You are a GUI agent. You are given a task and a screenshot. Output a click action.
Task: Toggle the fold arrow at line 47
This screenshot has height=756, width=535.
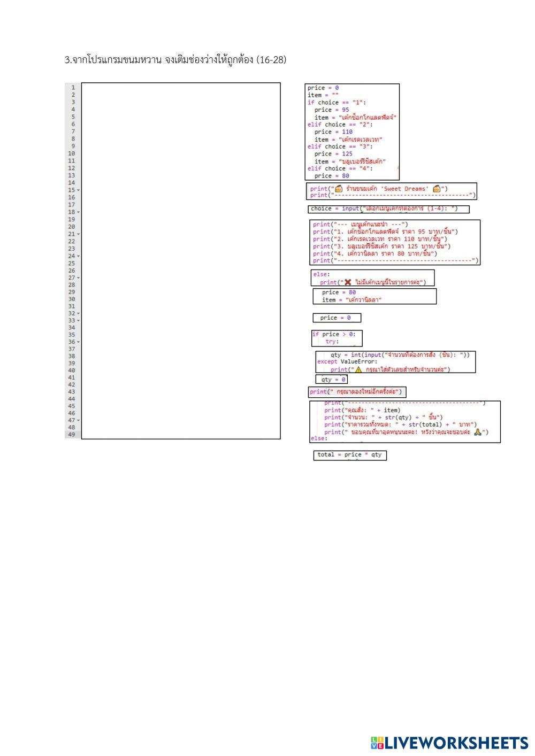tap(79, 421)
